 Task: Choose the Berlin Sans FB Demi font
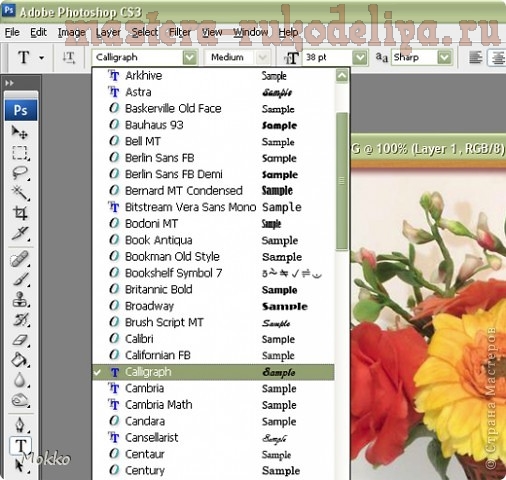(x=213, y=174)
